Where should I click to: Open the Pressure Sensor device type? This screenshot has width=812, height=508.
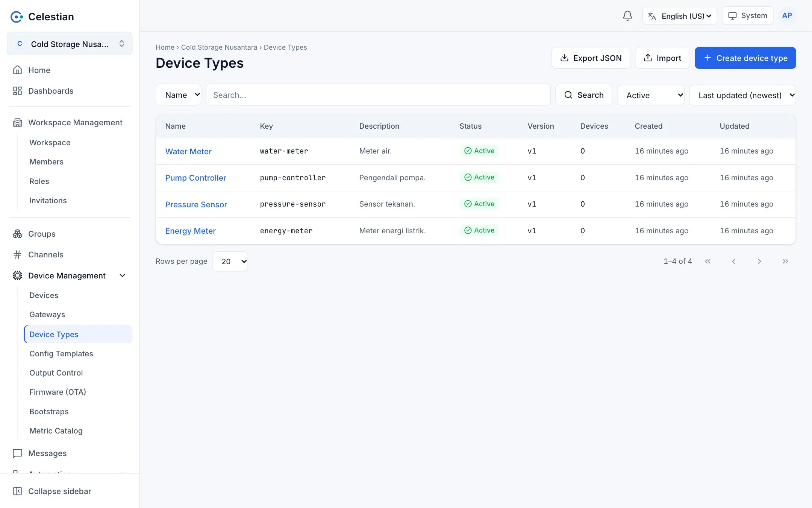click(196, 204)
